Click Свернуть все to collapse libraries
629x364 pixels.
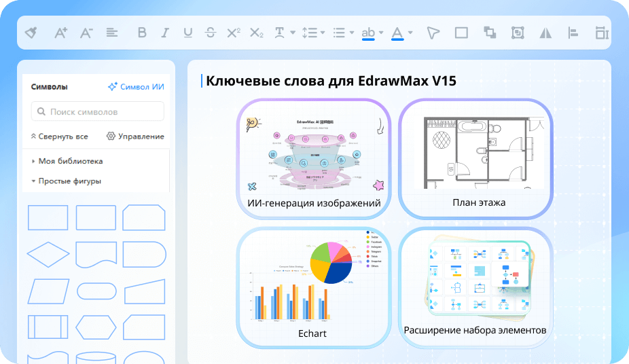[x=59, y=136]
